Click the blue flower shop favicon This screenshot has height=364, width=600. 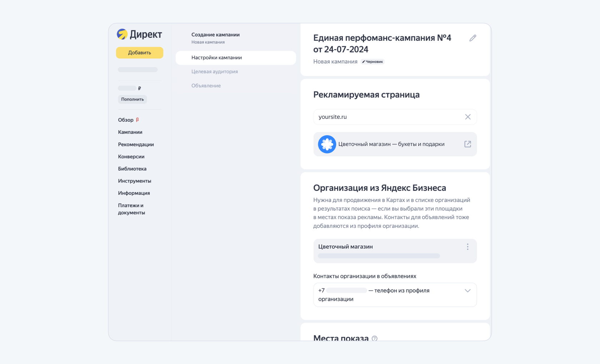click(327, 144)
